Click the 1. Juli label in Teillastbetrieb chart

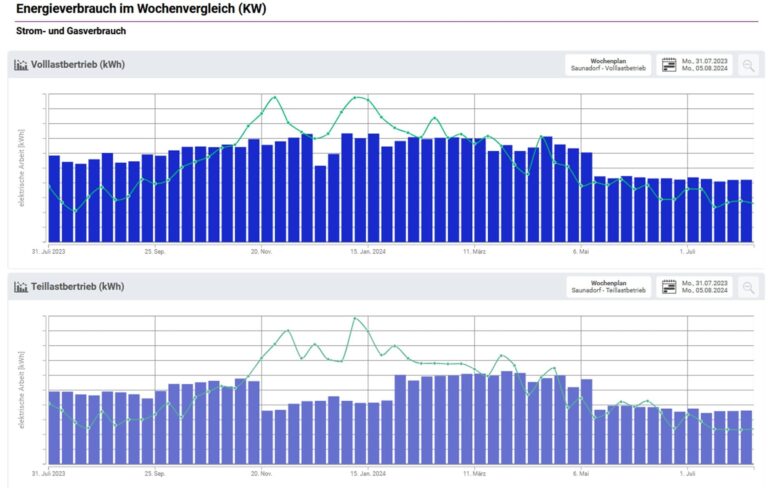(687, 474)
